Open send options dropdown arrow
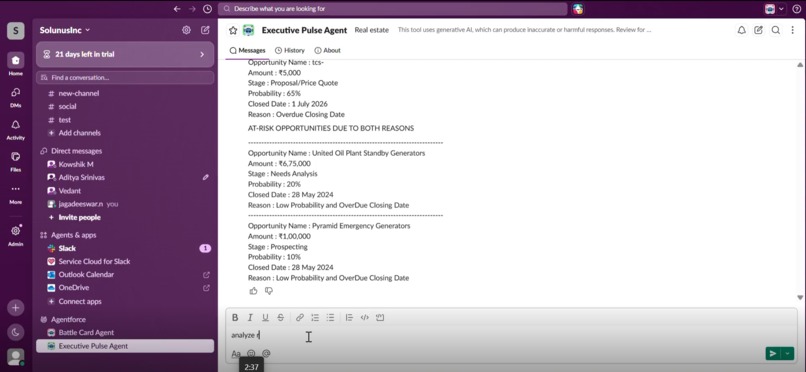This screenshot has width=806, height=372. pos(787,353)
